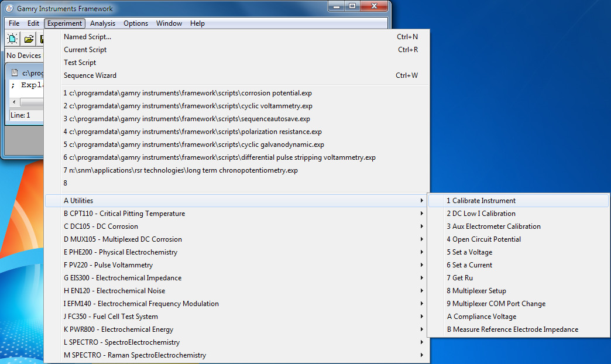The height and width of the screenshot is (364, 611).
Task: Choose Set a Voltage utility
Action: point(519,252)
